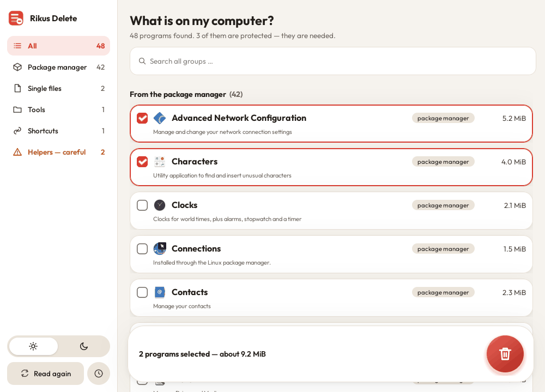
Task: Click the Clocks app icon
Action: pos(160,205)
